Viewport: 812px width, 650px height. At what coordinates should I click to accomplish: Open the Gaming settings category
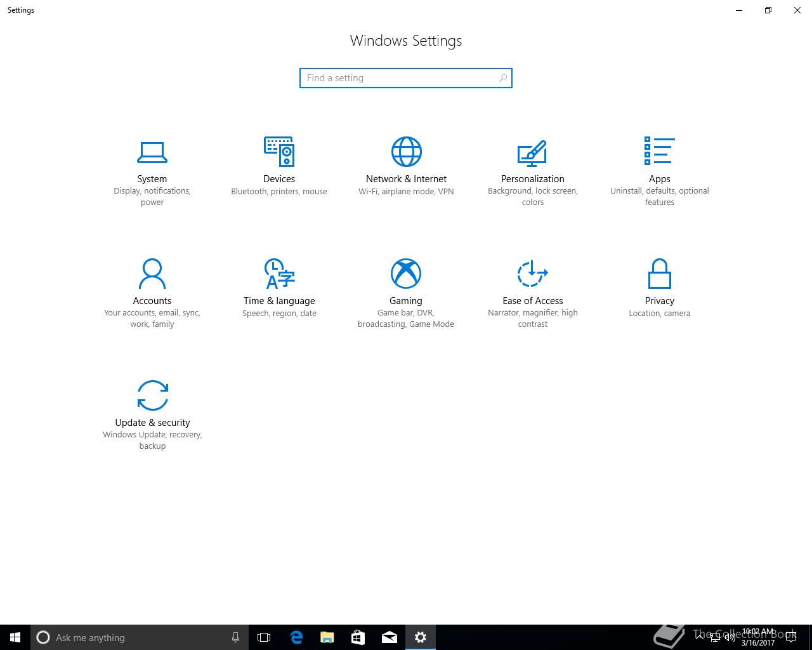(x=406, y=293)
